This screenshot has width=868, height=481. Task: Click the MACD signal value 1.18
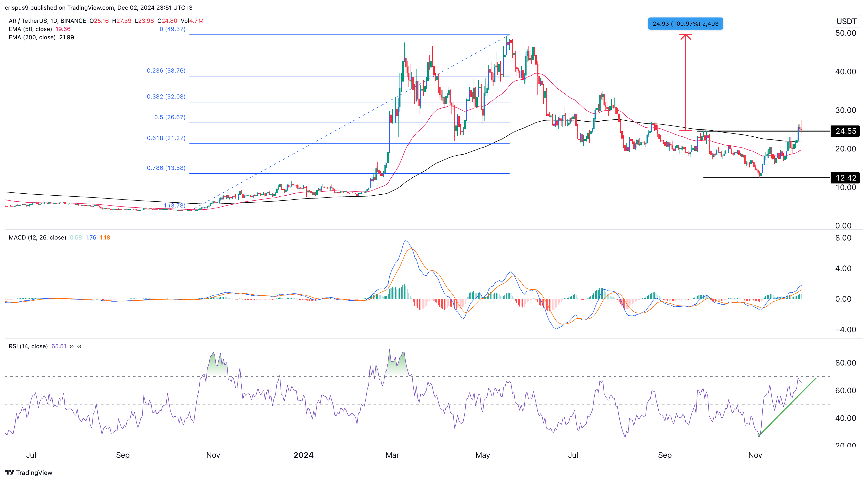(x=105, y=237)
